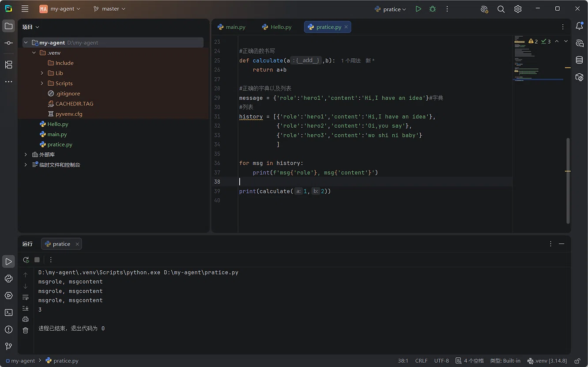Run the pratice configuration
The height and width of the screenshot is (367, 588).
pos(418,9)
